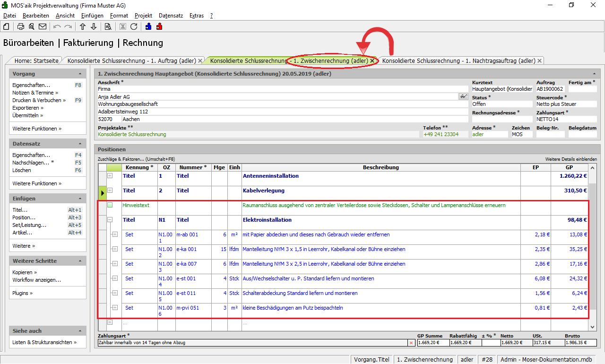Click the red puzzle piece icon
Image resolution: width=605 pixels, height=364 pixels.
coord(159,26)
